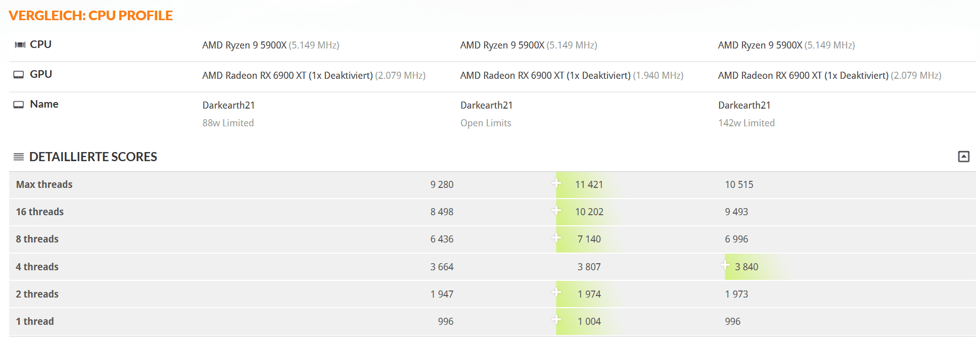
Task: Click the plus icon beside 11 421
Action: (x=556, y=183)
